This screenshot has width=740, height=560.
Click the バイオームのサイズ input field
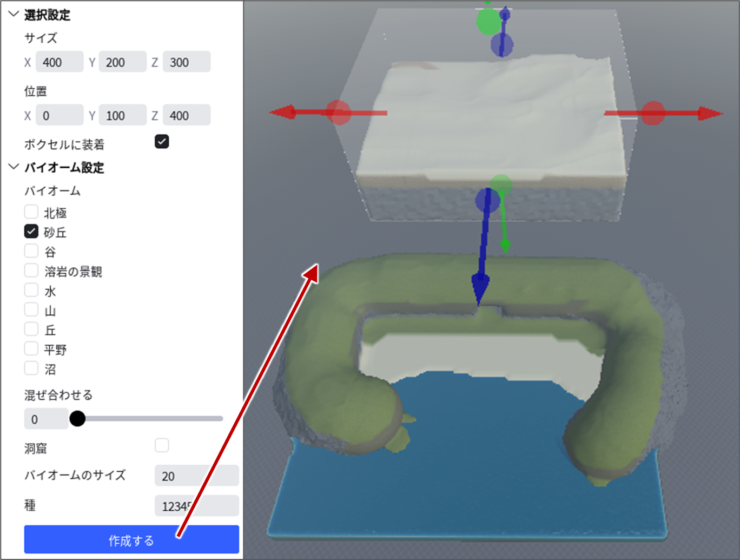[197, 476]
